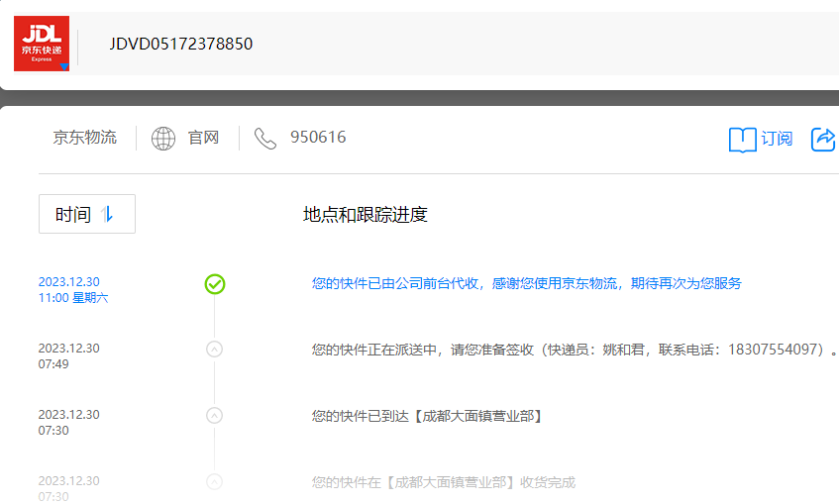Select the hotline number 950616
This screenshot has height=504, width=839.
tap(318, 137)
